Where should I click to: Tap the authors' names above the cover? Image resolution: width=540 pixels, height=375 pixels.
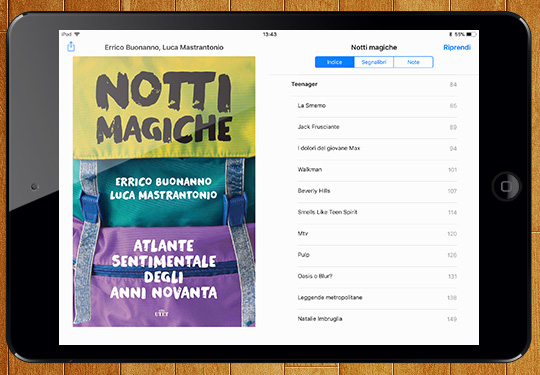(164, 48)
